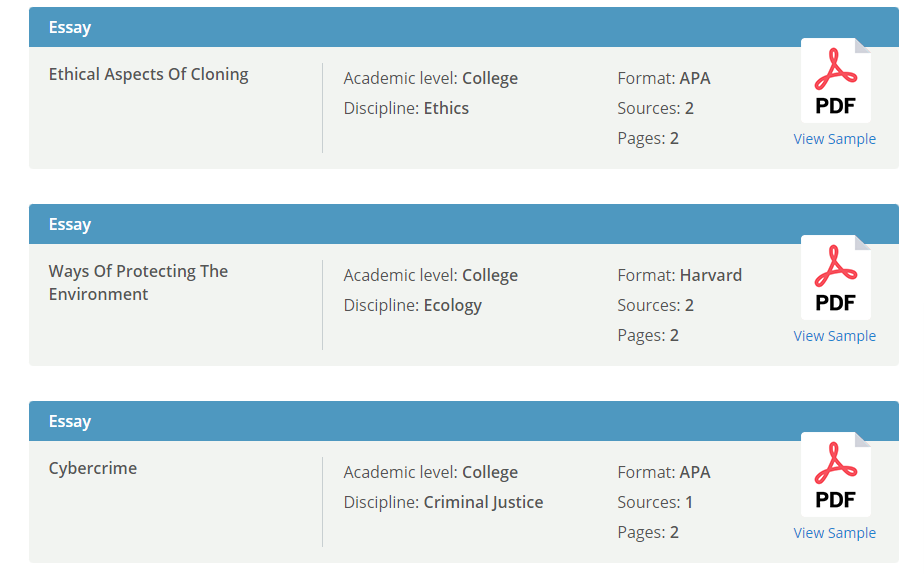Viewport: 924px width, 574px height.
Task: Click the Discipline: Ethics text
Action: [406, 108]
